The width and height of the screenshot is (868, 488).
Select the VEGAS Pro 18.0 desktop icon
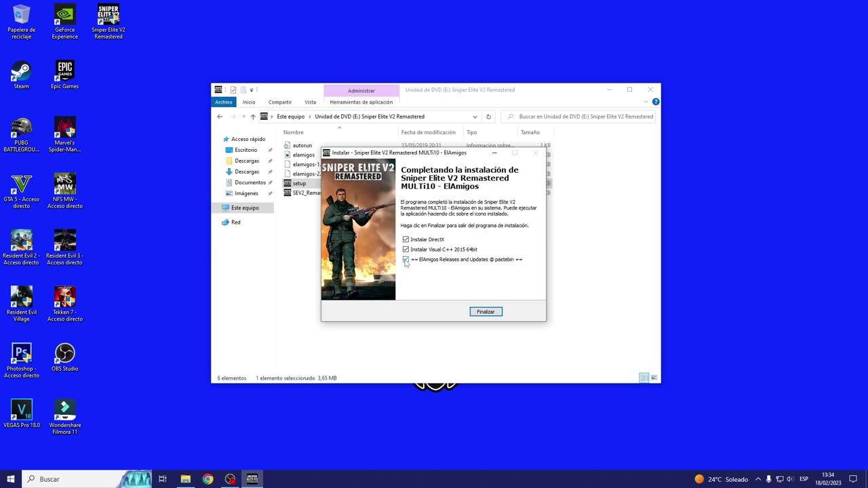(22, 413)
